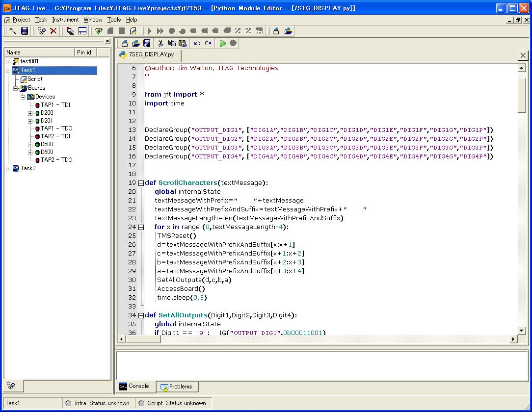Click the Name column header
Image resolution: width=532 pixels, height=412 pixels.
[x=39, y=52]
